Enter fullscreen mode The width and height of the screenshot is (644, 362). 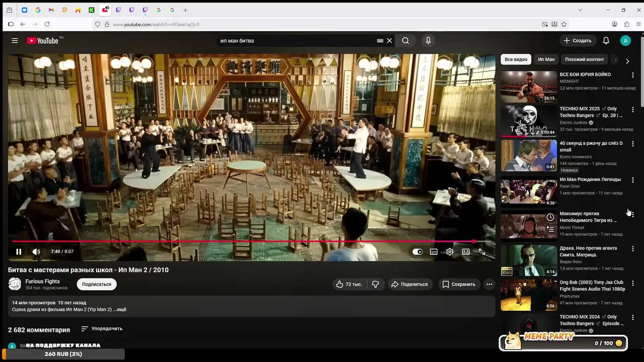tap(482, 252)
